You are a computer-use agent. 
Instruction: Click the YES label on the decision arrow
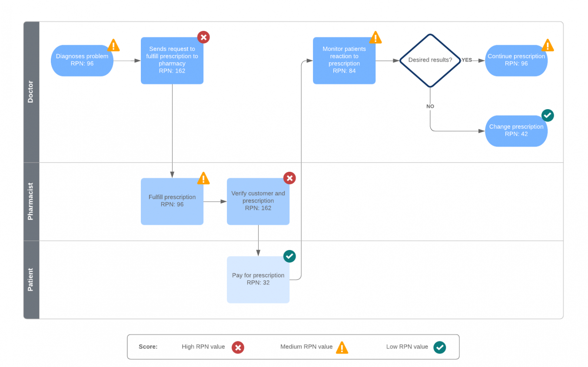[x=467, y=60]
